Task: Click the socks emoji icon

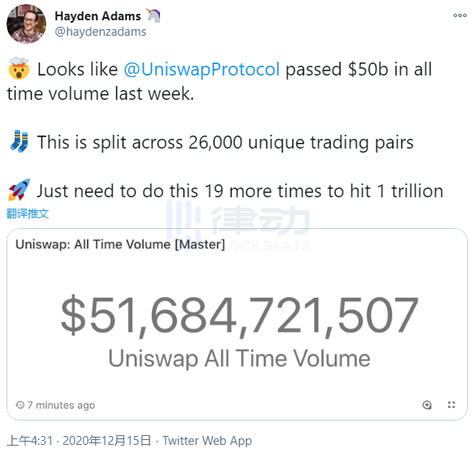Action: click(x=19, y=141)
